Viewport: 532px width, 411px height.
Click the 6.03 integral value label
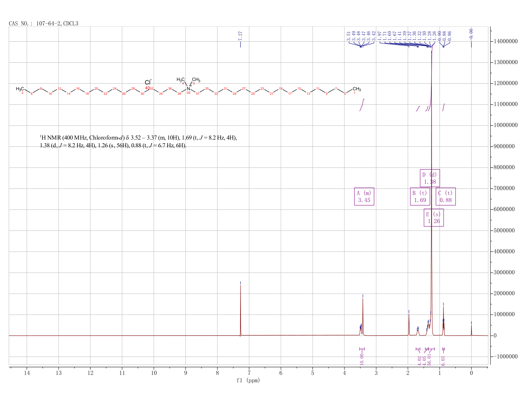443,361
